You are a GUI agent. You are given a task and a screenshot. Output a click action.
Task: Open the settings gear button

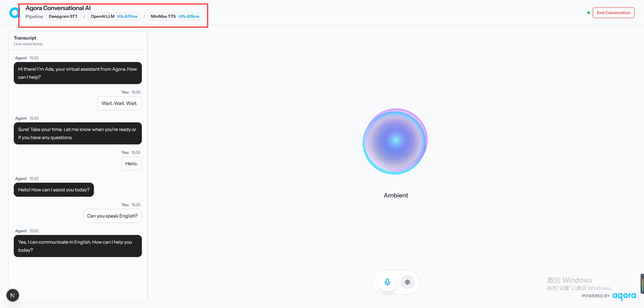pyautogui.click(x=408, y=282)
